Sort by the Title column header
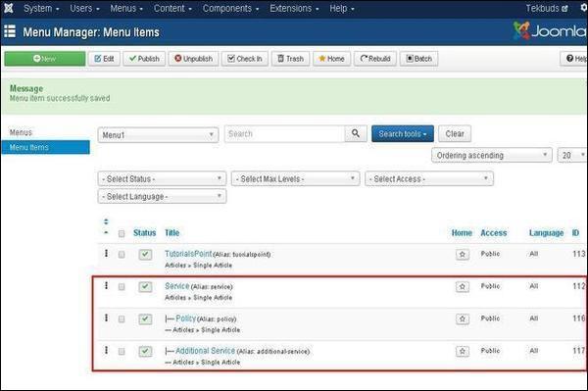Viewport: 588px width, 391px height. point(171,233)
